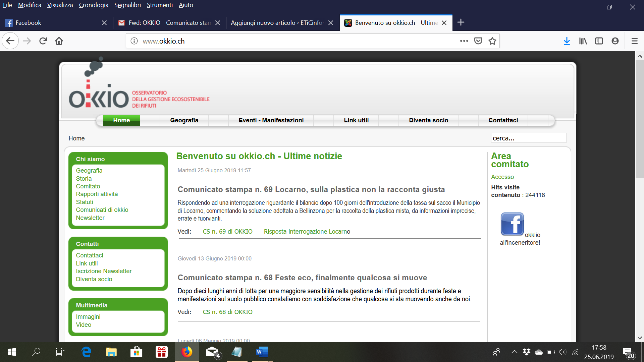Viewport: 644px width, 362px height.
Task: Click the cerca... search field
Action: (529, 138)
